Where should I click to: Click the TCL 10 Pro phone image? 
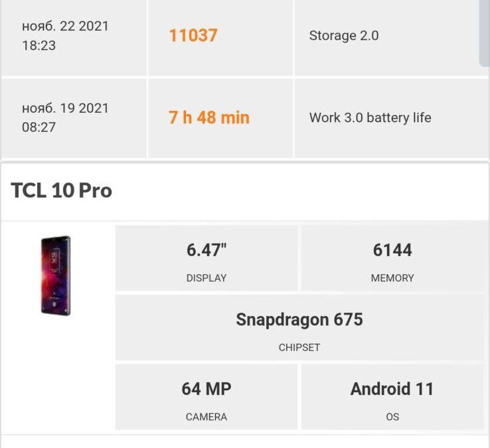pos(56,275)
